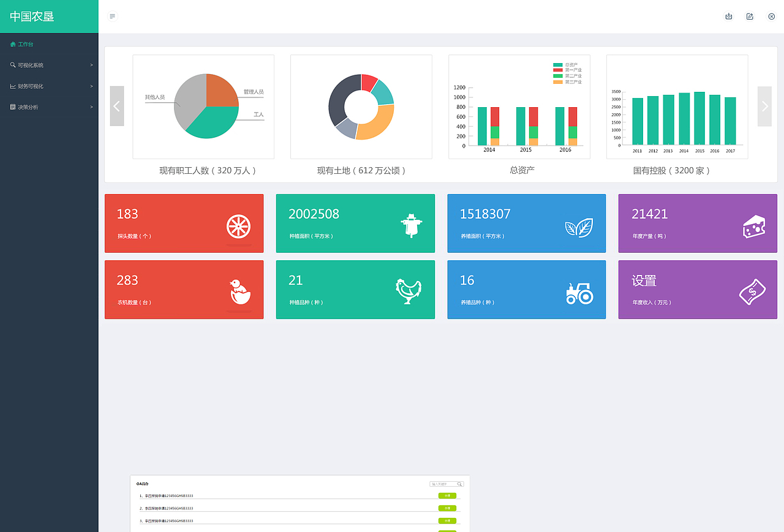This screenshot has width=784, height=532.
Task: Click the leaves icon on 养殖面积 card
Action: tap(579, 228)
